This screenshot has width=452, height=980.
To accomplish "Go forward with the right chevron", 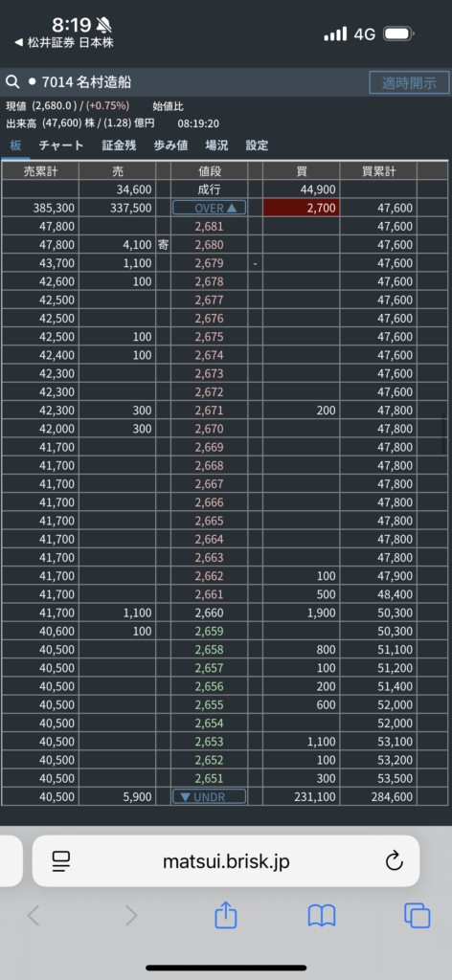I will click(x=130, y=916).
